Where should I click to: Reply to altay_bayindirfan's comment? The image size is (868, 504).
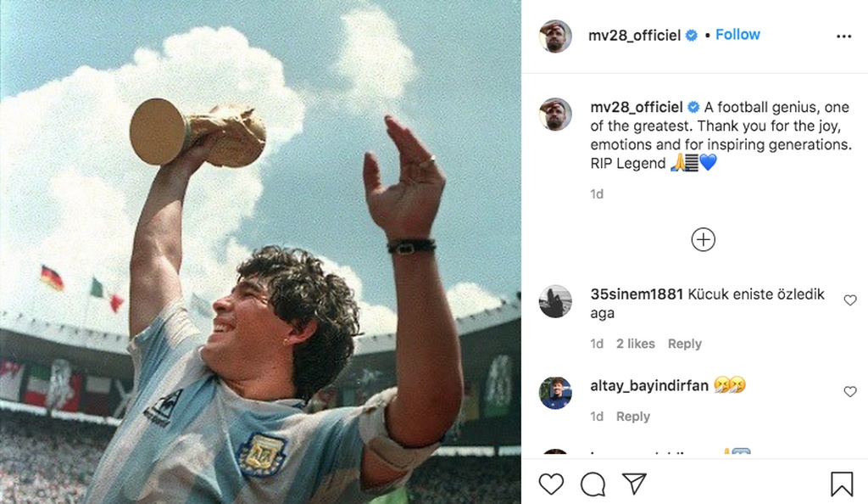click(x=632, y=417)
